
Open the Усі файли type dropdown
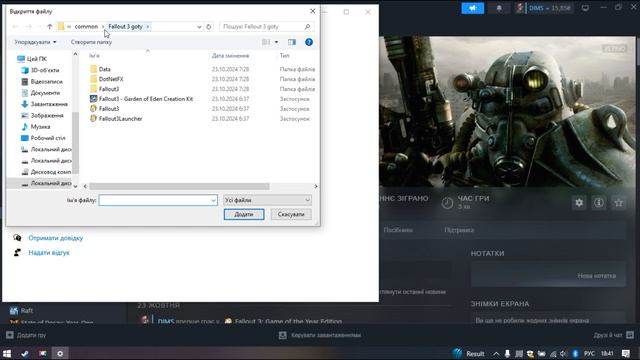pyautogui.click(x=267, y=200)
